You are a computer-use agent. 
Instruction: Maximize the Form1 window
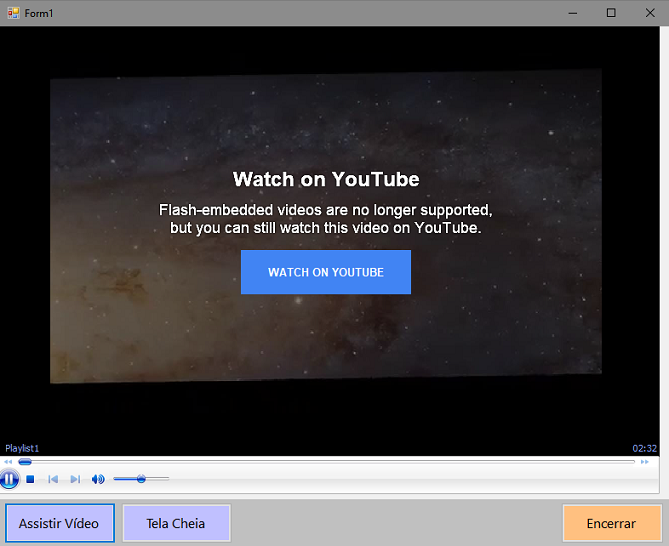(611, 13)
